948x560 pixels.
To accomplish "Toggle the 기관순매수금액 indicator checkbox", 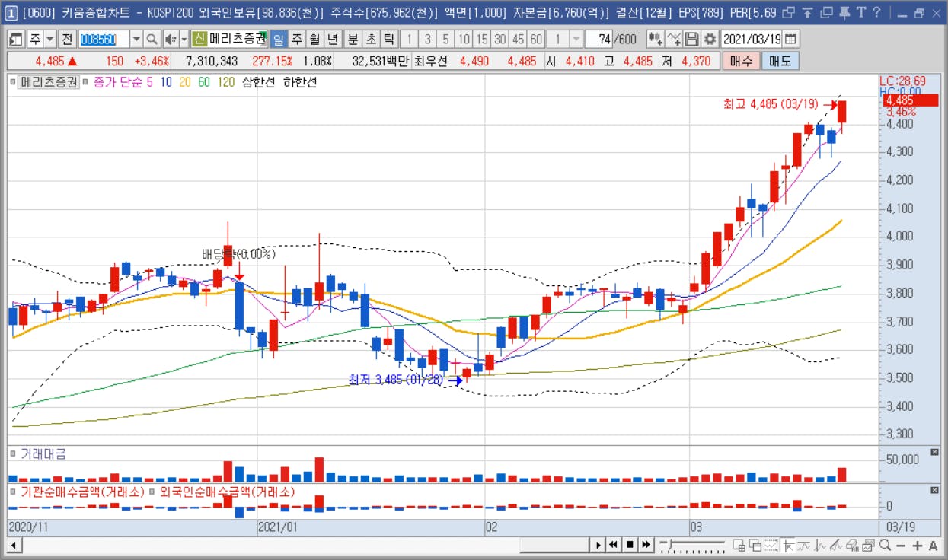I will coord(13,492).
